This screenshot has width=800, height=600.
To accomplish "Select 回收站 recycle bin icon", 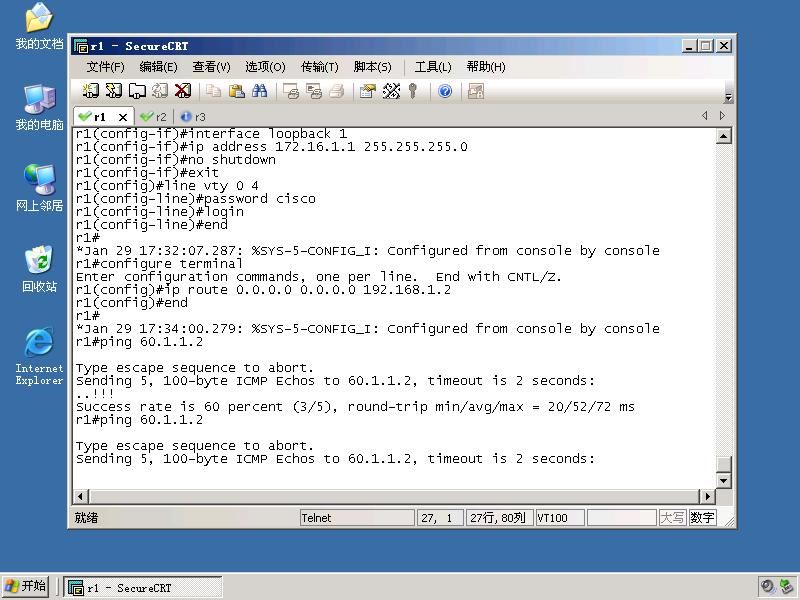I will tap(39, 269).
